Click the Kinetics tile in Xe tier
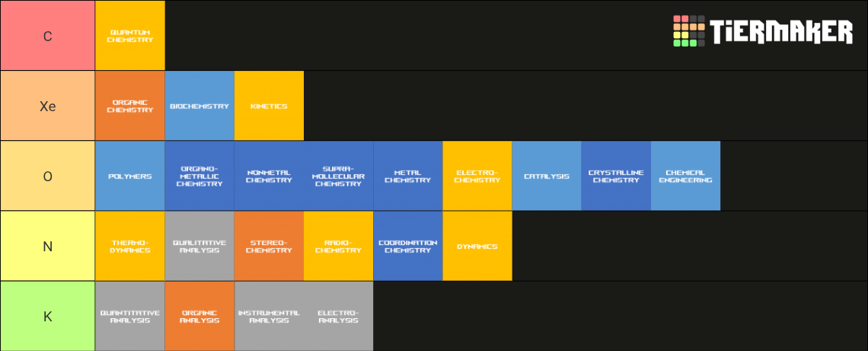 click(269, 106)
